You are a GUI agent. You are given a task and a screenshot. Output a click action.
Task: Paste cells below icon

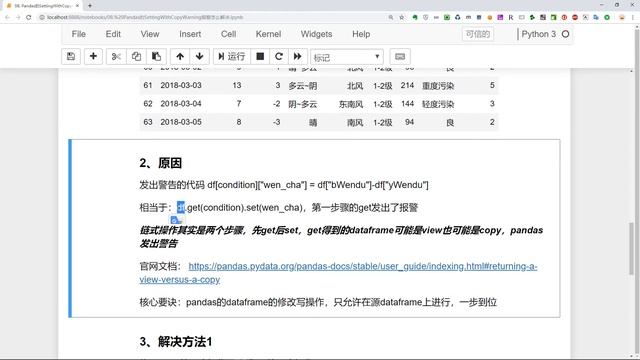[156, 56]
